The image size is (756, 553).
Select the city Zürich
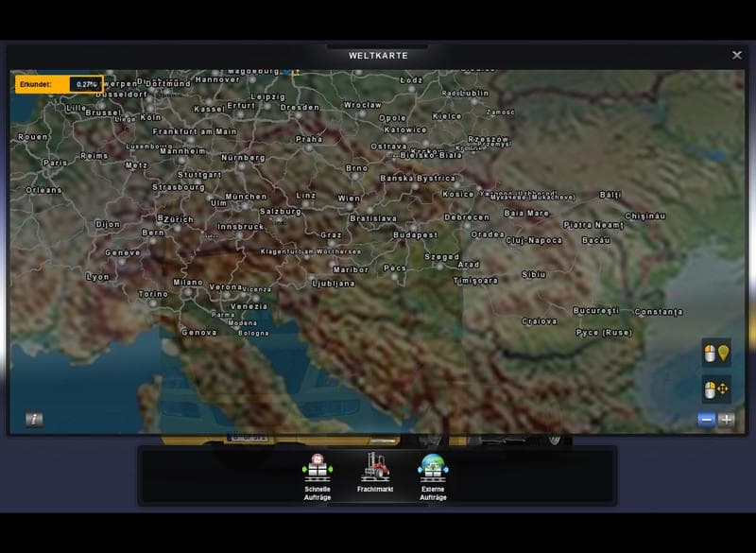click(179, 219)
